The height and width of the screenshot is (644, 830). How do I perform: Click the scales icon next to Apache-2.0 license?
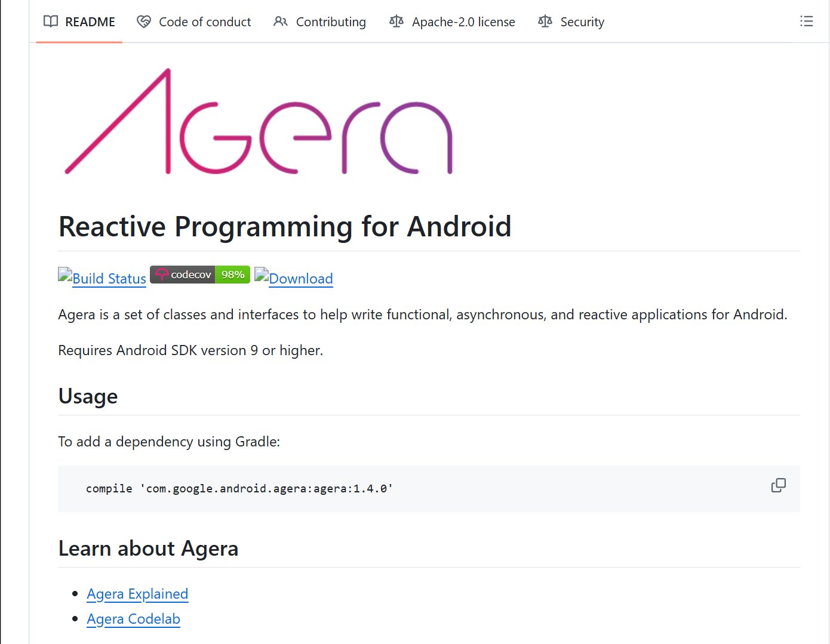tap(395, 21)
